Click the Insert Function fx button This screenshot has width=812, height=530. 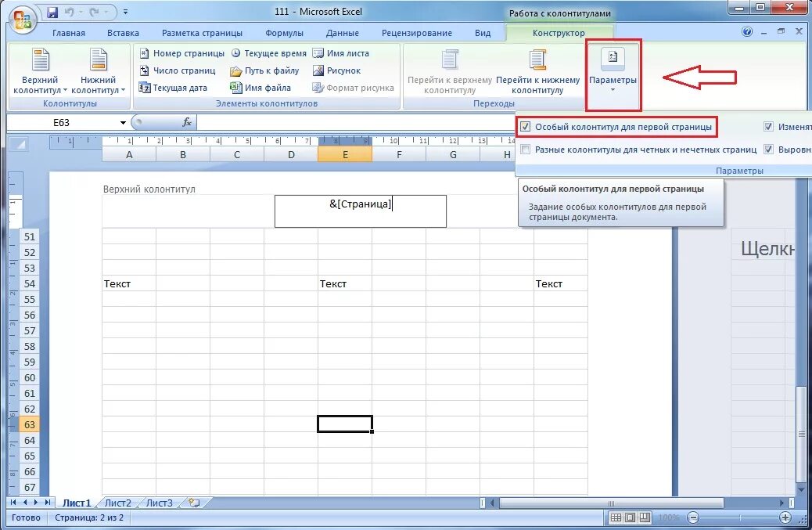click(x=186, y=123)
